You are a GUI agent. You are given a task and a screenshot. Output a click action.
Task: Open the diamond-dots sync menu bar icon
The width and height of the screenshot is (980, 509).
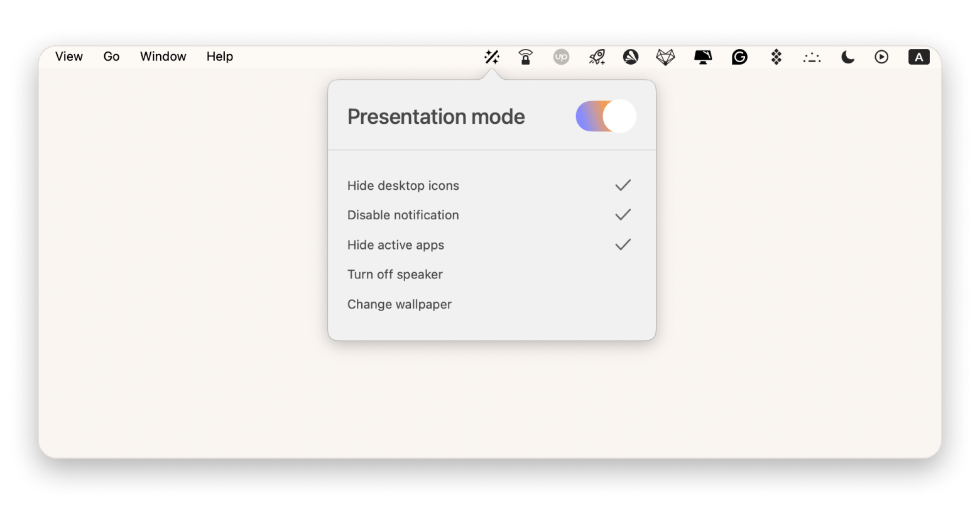(x=775, y=57)
